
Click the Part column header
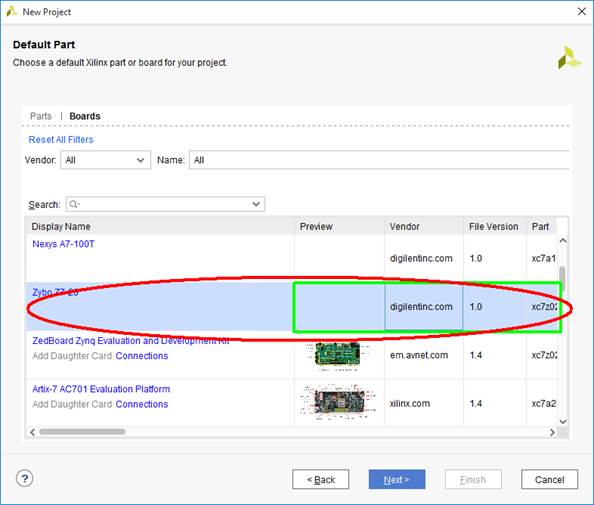click(x=541, y=227)
